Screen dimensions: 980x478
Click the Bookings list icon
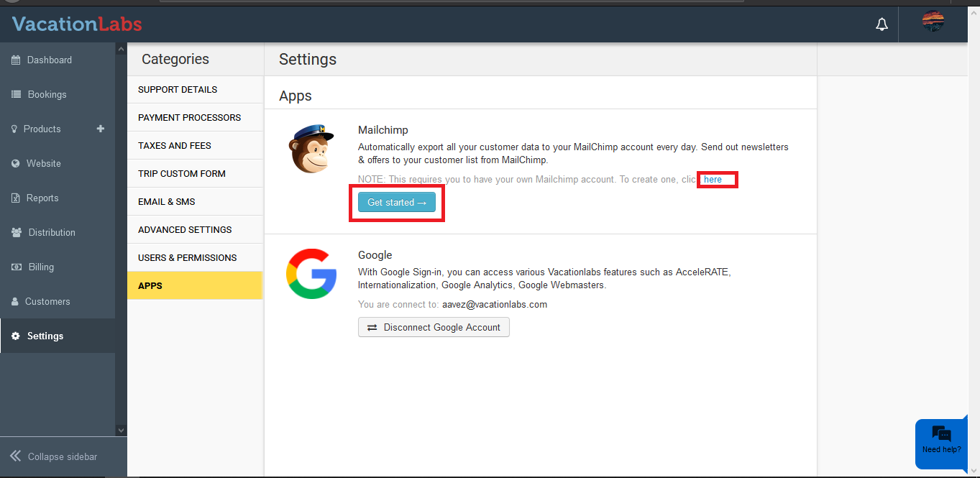coord(17,94)
